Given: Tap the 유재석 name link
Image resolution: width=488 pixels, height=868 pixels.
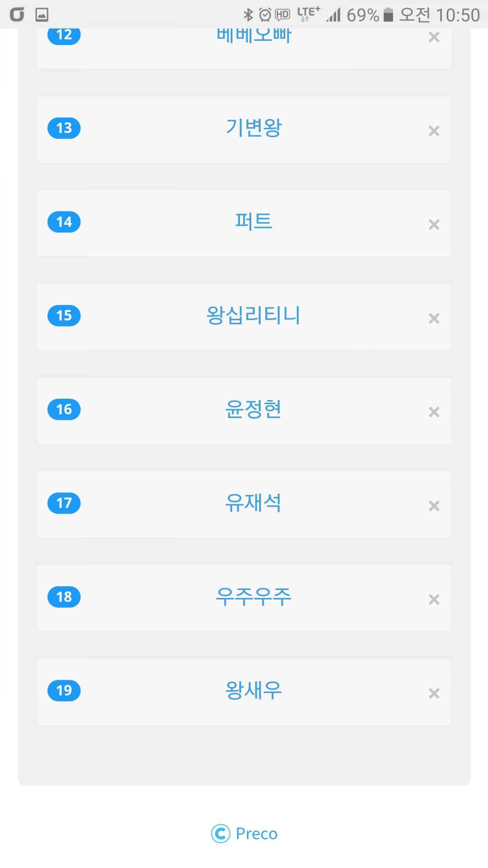Looking at the screenshot, I should point(253,503).
